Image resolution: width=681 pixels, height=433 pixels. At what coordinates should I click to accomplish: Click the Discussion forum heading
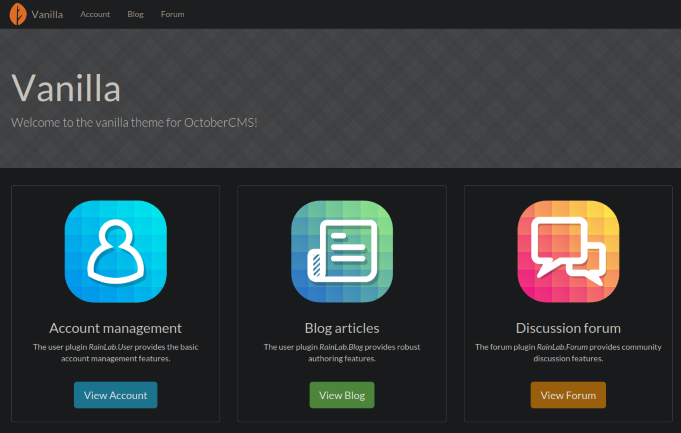(568, 328)
